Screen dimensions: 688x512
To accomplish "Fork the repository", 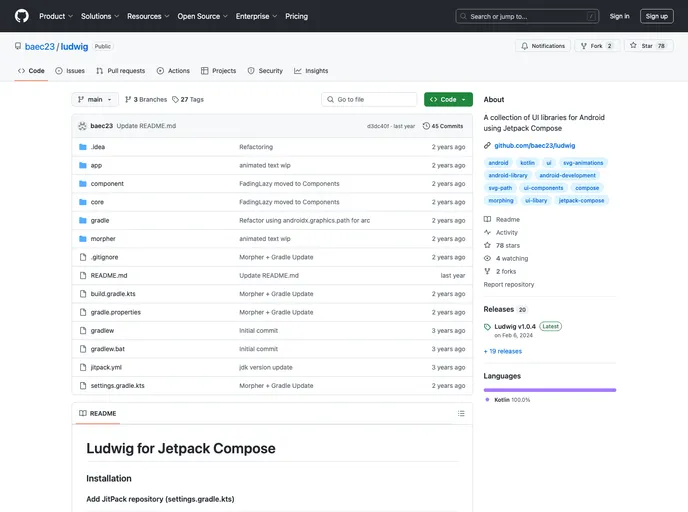I will coord(597,46).
